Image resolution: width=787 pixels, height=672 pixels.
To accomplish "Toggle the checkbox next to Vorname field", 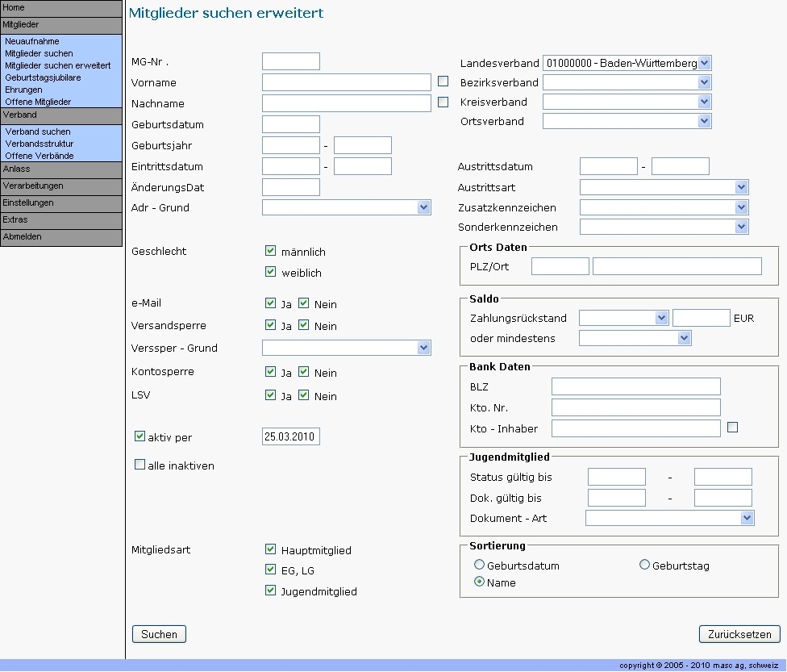I will [x=443, y=81].
